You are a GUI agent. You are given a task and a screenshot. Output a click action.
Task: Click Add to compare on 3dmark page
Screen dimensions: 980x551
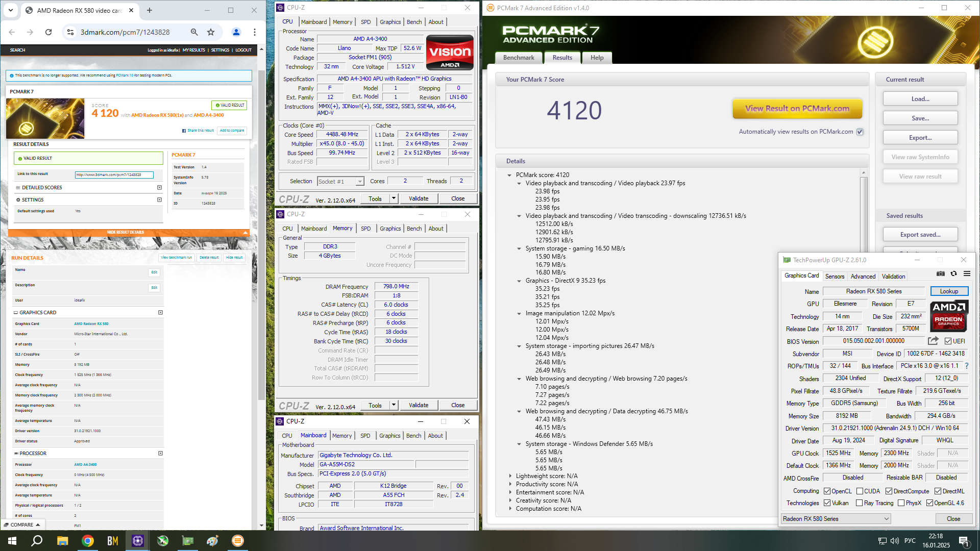(232, 131)
